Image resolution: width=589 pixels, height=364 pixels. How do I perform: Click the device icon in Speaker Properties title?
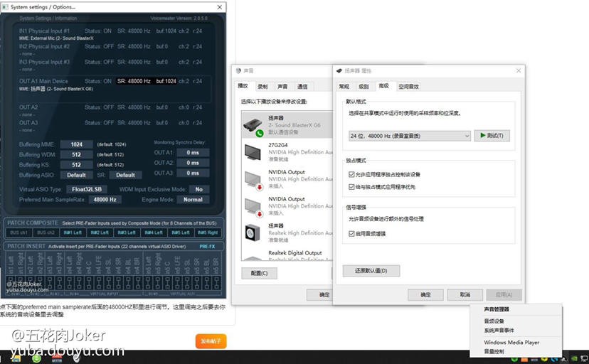coord(339,70)
